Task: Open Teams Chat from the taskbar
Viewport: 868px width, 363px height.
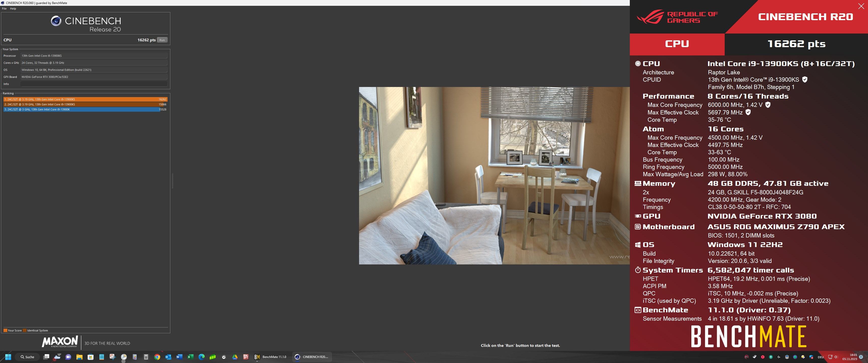Action: pos(68,357)
